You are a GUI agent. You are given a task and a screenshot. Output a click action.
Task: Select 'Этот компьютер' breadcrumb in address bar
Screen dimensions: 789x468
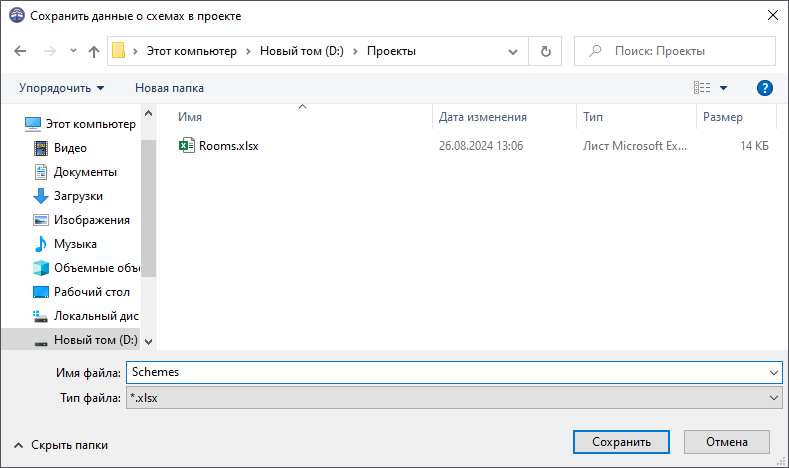[x=192, y=51]
